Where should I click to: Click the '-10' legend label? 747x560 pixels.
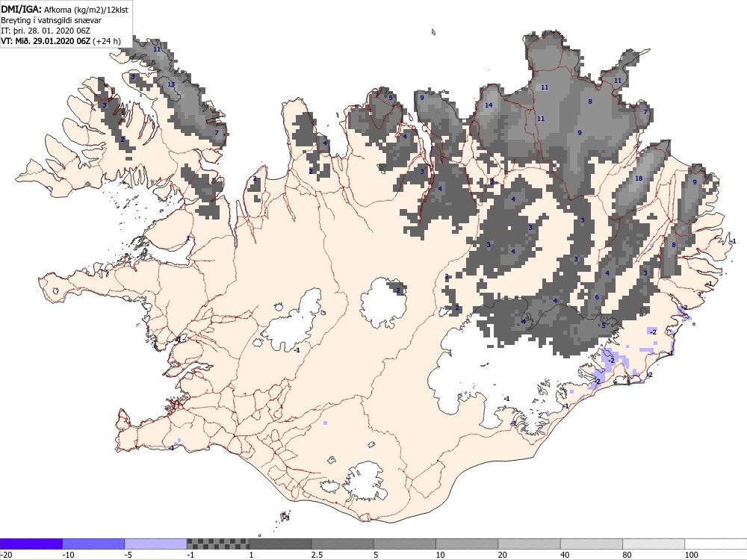pyautogui.click(x=68, y=555)
